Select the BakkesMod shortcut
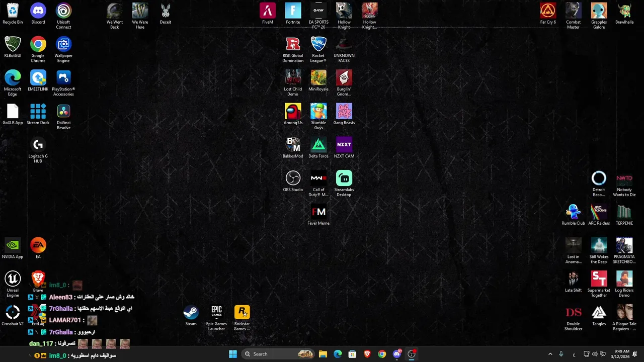Screen dimensions: 644x362 pyautogui.click(x=293, y=148)
